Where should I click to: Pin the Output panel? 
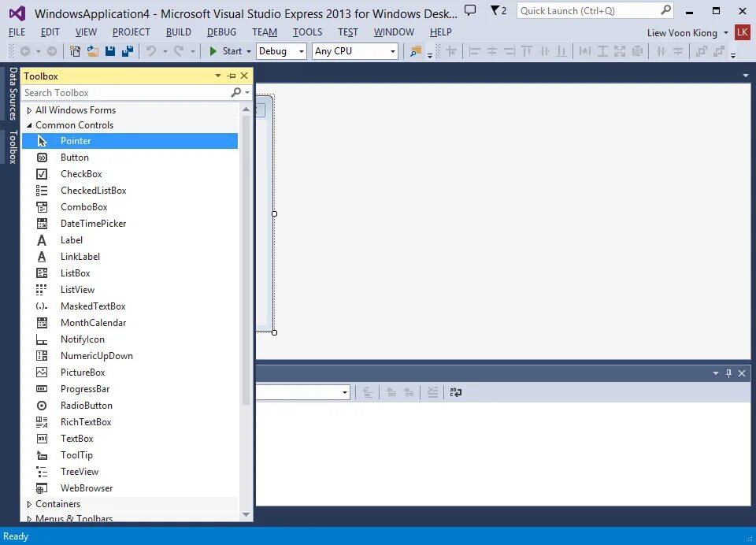(728, 373)
